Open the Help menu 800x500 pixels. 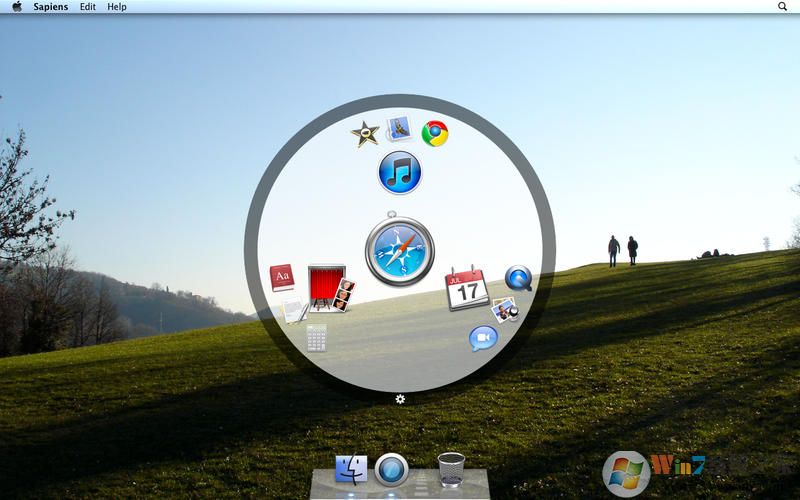point(117,7)
